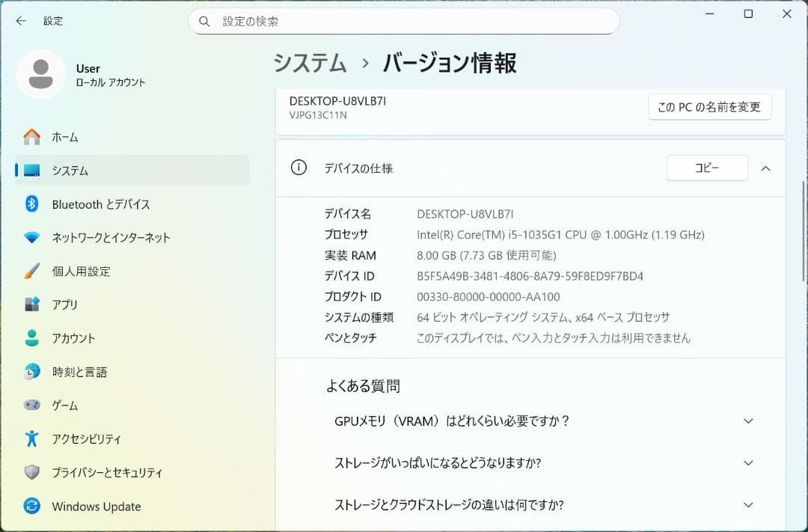This screenshot has height=532, width=808.
Task: Open the アカウント settings page
Action: click(30, 338)
